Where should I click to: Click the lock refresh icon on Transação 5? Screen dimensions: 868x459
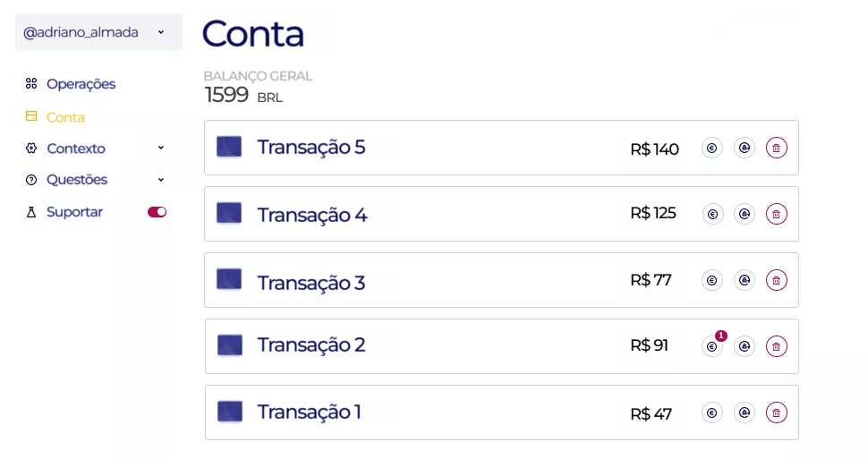coord(745,148)
